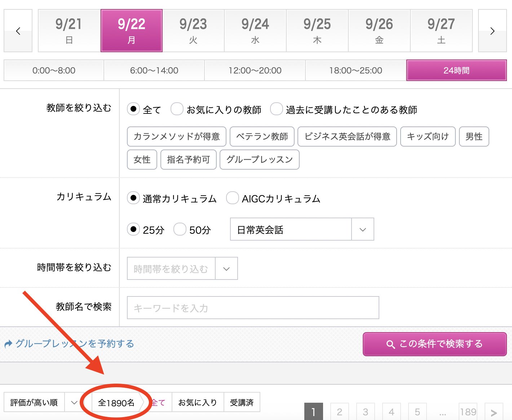
Task: Open the 日常英会話 curriculum dropdown
Action: pyautogui.click(x=302, y=229)
